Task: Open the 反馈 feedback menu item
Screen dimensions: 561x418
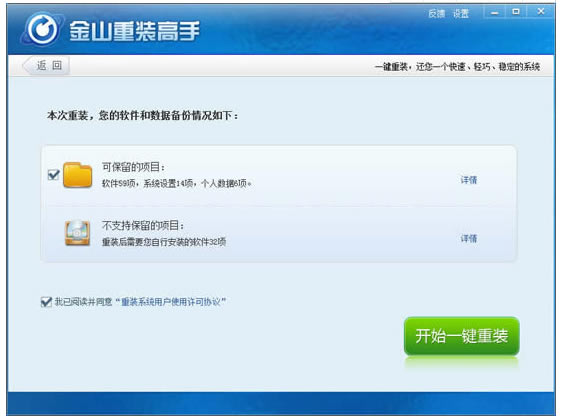Action: pos(436,14)
